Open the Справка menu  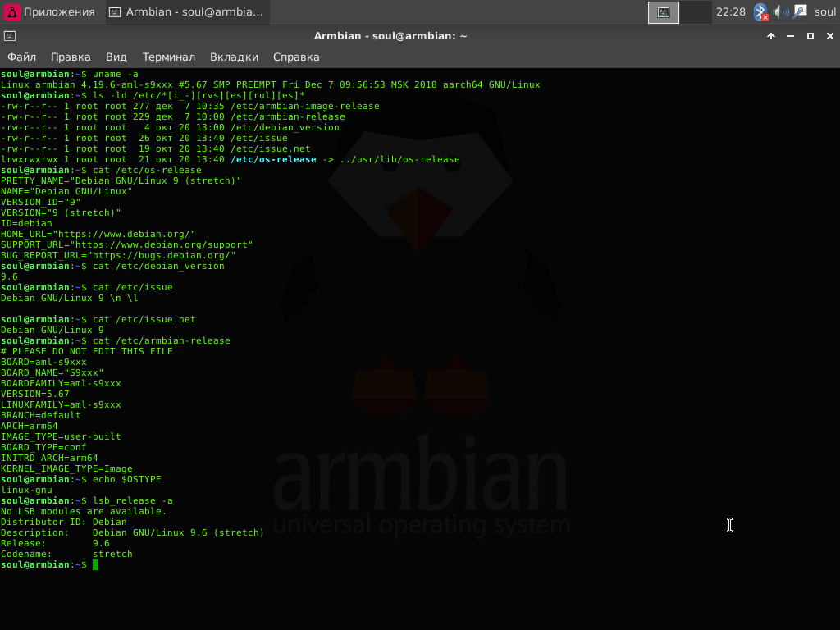(296, 57)
